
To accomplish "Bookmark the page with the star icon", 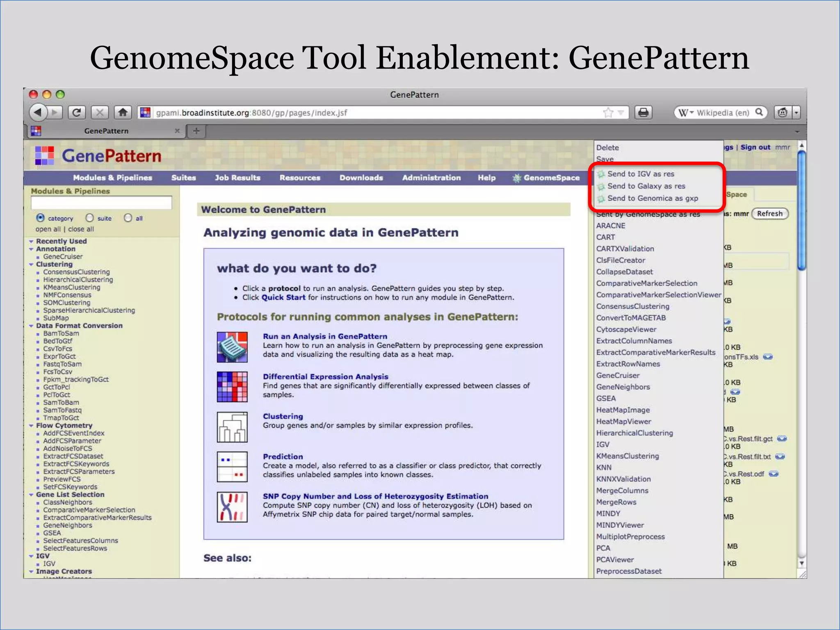I will [x=608, y=112].
